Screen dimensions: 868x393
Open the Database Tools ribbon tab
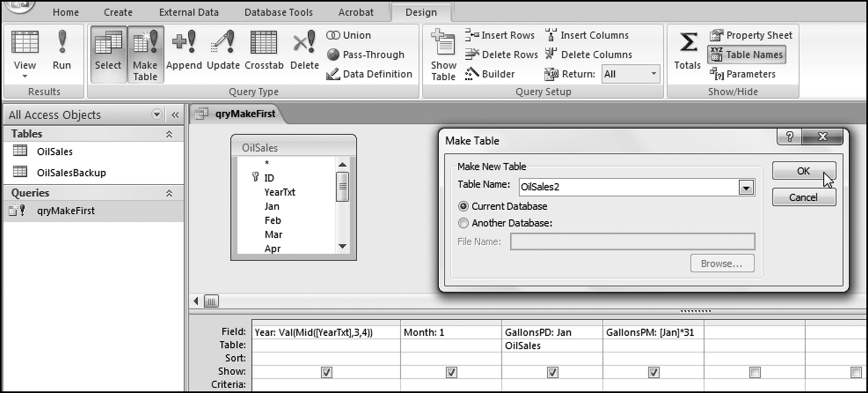(278, 12)
